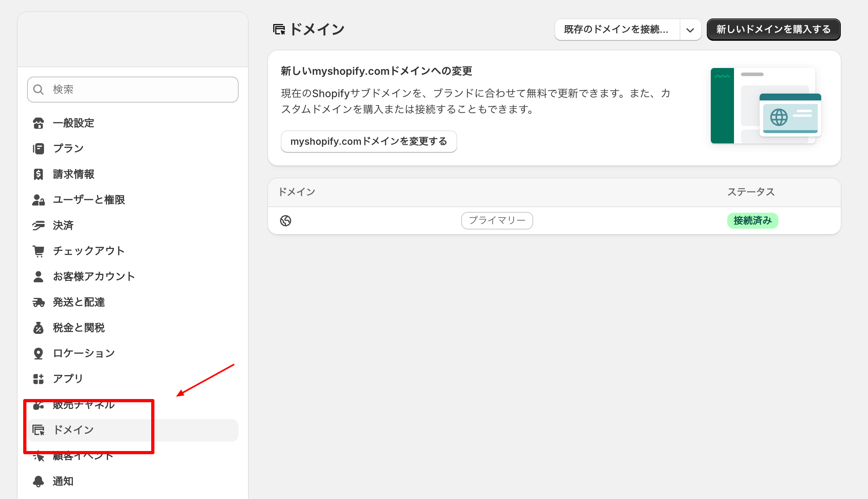This screenshot has width=868, height=499.
Task: Click the payments icon beside 決済
Action: 38,226
